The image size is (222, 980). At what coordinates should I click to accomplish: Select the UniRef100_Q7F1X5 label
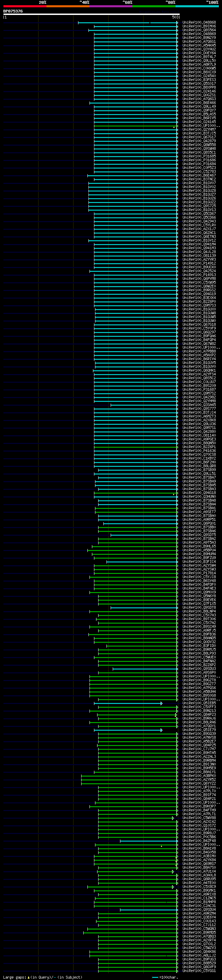pos(199,604)
